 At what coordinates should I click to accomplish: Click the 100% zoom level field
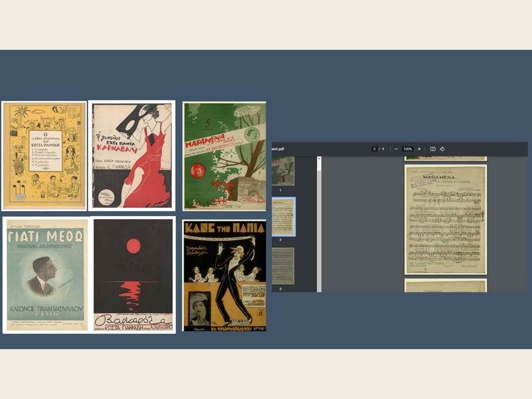point(408,149)
